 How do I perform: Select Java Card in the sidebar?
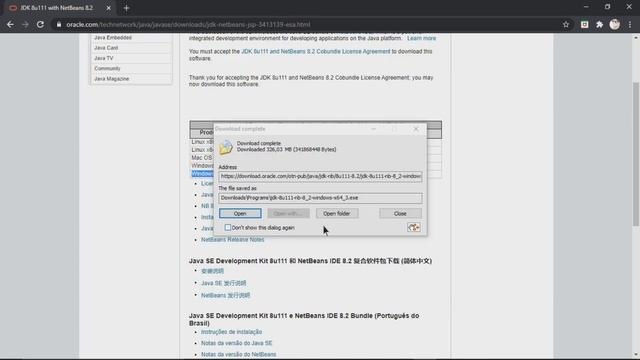(106, 48)
